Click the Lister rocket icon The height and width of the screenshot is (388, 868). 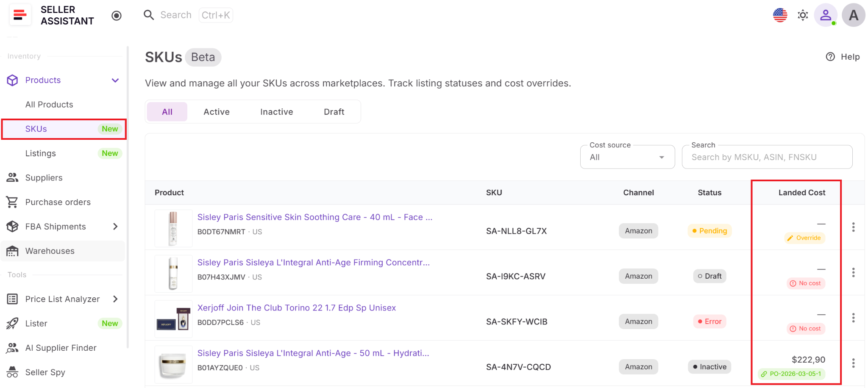(12, 324)
